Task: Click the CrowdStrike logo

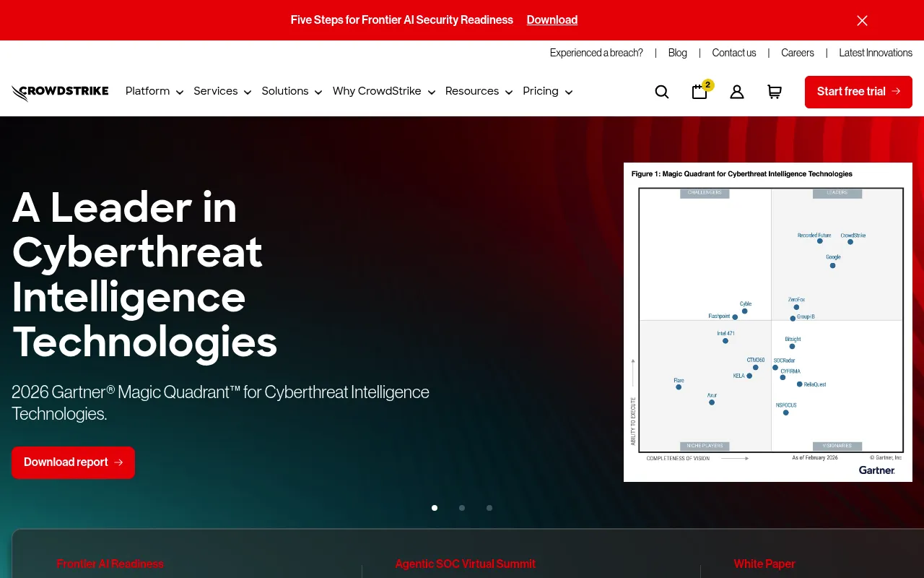Action: point(60,92)
